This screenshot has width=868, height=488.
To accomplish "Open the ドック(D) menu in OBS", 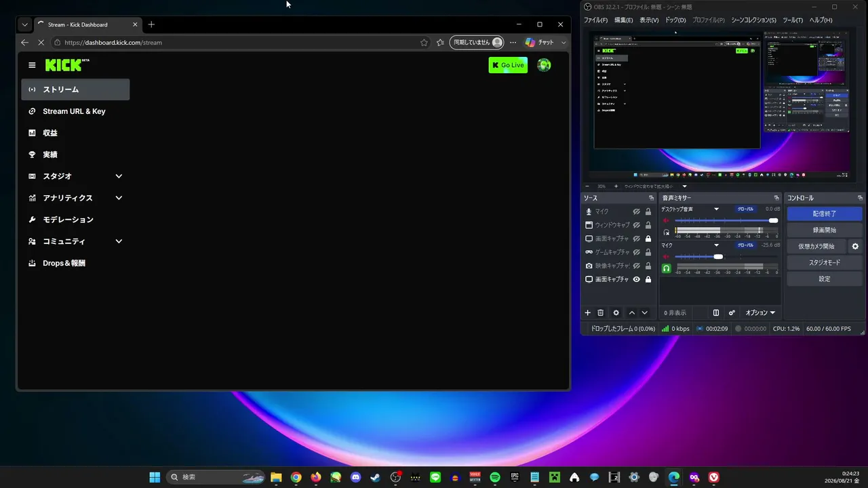I will 675,20.
